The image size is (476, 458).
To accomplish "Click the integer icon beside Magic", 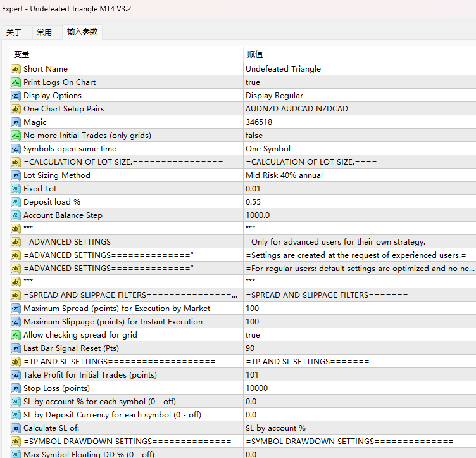I will point(16,122).
